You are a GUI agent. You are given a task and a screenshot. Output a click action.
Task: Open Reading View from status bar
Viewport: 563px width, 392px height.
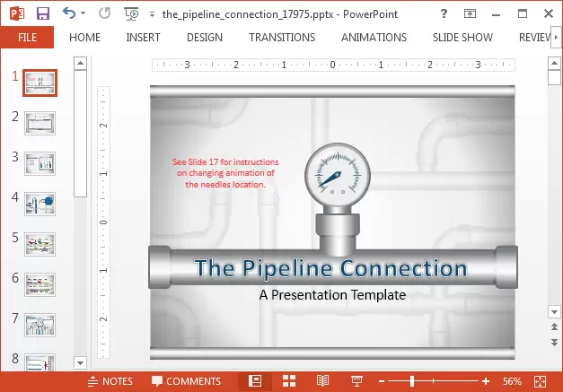[322, 381]
